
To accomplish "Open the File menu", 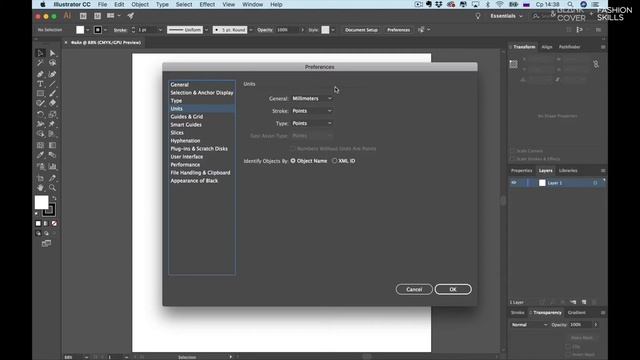I will (102, 4).
